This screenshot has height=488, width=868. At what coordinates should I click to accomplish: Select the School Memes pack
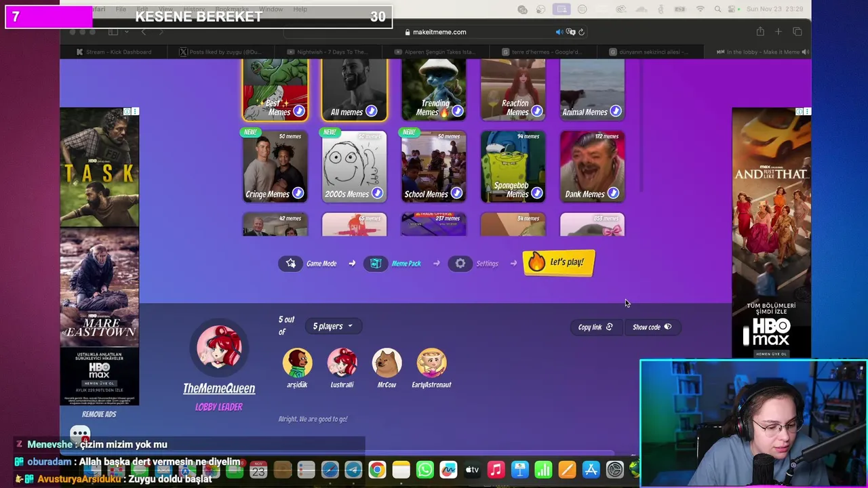[x=433, y=167]
